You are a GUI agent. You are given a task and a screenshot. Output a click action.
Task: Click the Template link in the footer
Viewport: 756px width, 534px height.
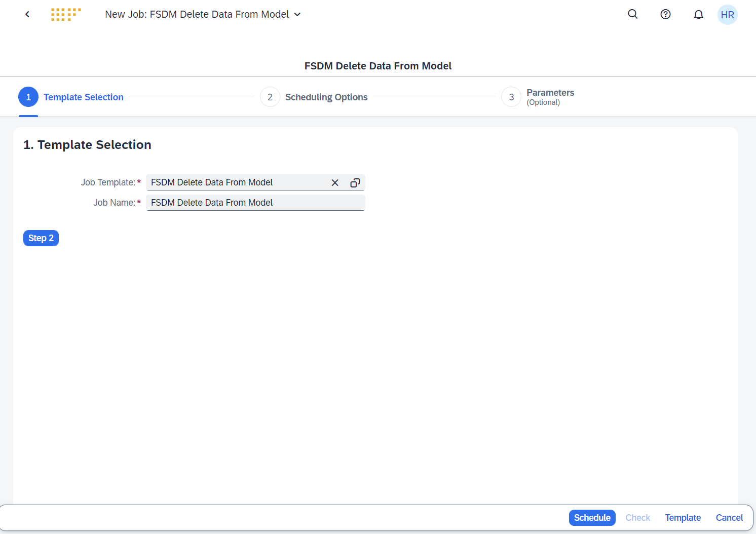click(x=683, y=517)
